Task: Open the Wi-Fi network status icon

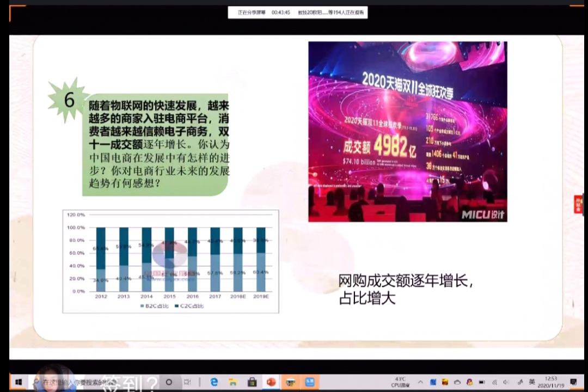Action: coord(494,382)
